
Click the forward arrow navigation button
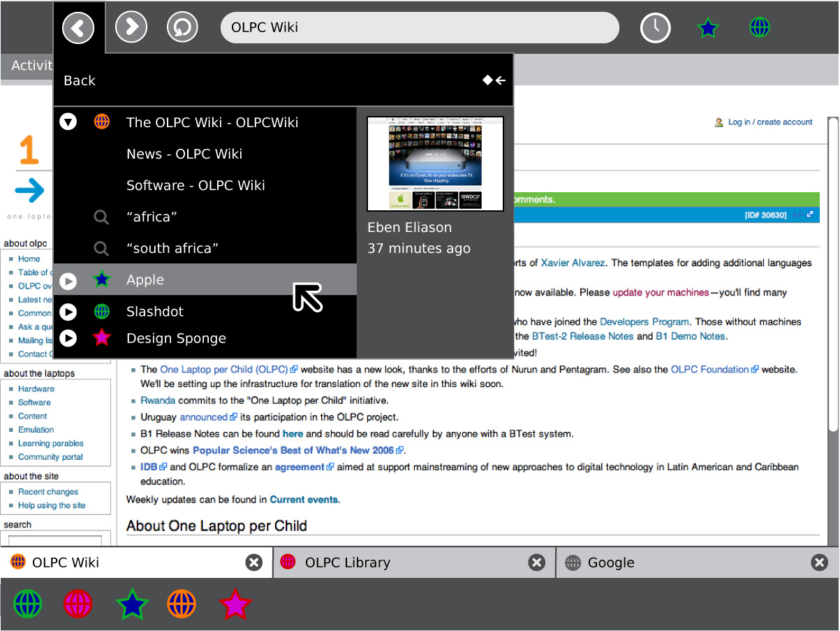tap(131, 28)
